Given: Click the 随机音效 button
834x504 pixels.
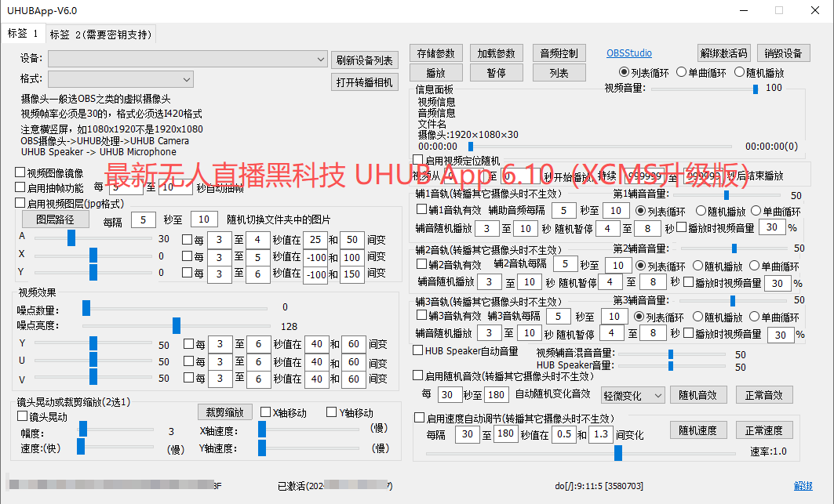Looking at the screenshot, I should coord(697,395).
